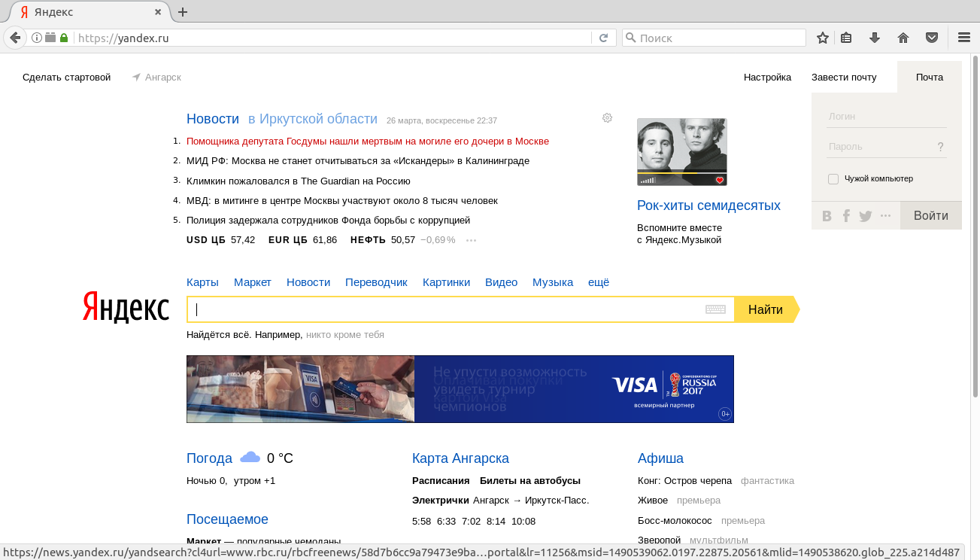Switch to the Почта tab
The height and width of the screenshot is (560, 980).
(930, 77)
